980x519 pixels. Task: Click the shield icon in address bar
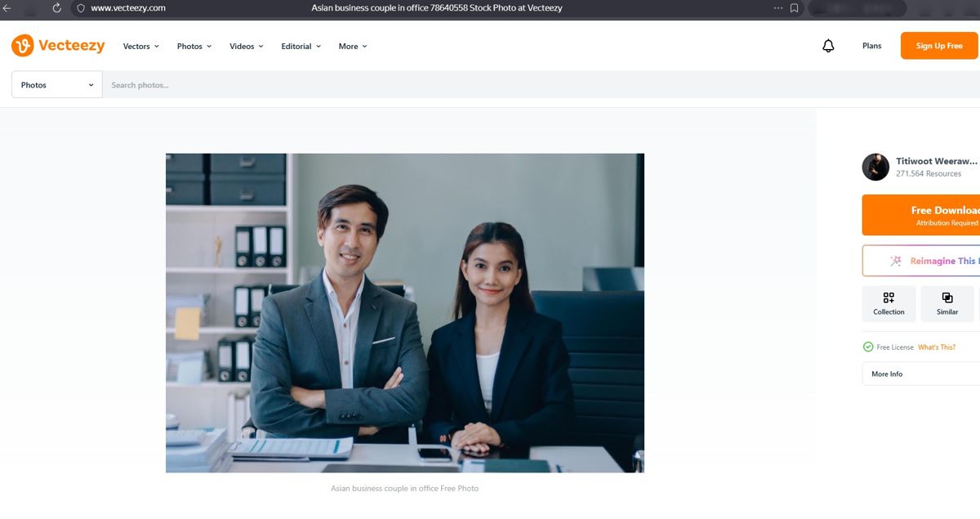(x=81, y=7)
